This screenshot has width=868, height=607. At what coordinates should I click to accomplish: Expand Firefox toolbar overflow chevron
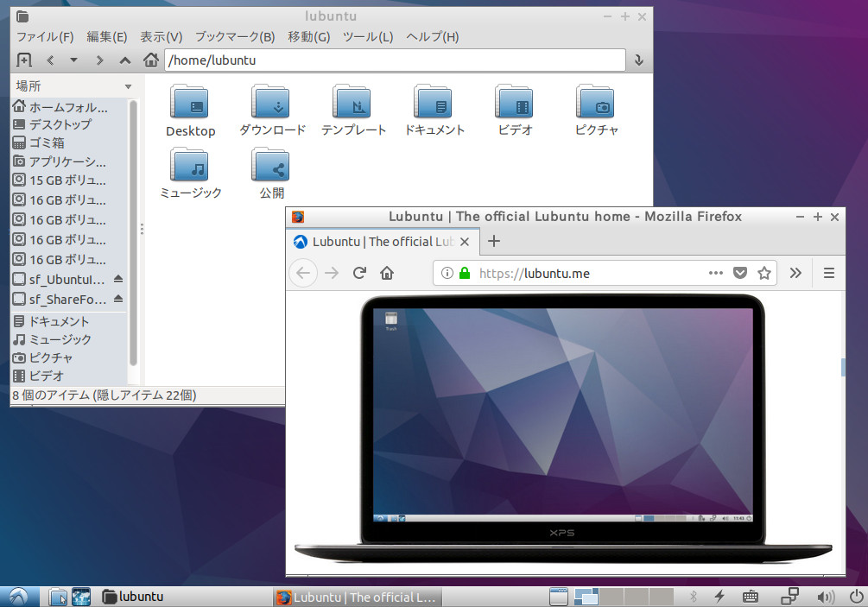click(x=795, y=273)
